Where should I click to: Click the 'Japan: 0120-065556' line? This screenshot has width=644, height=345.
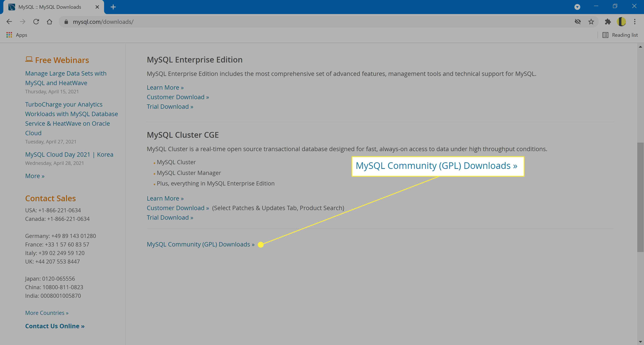50,278
